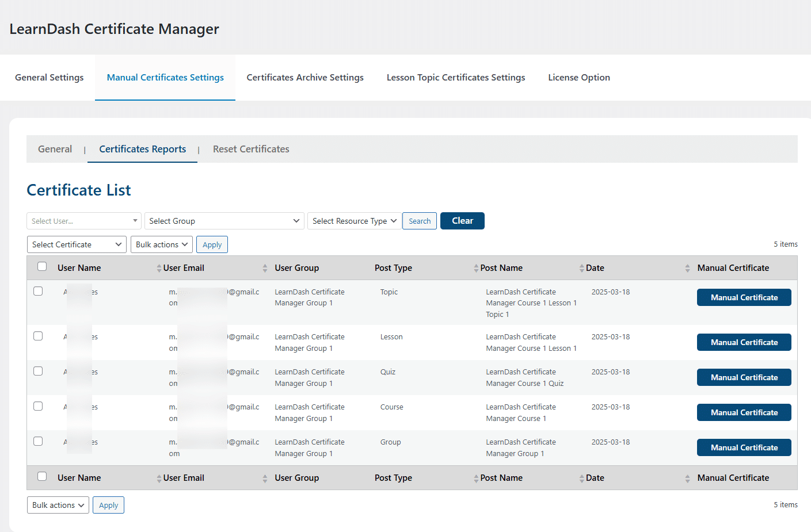811x532 pixels.
Task: Tick the checkbox for the Lesson row
Action: 38,336
